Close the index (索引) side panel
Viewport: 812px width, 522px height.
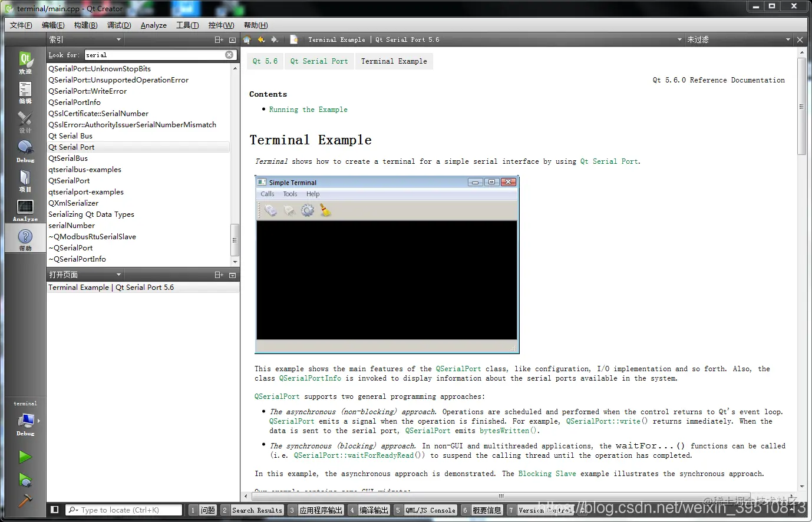(232, 39)
